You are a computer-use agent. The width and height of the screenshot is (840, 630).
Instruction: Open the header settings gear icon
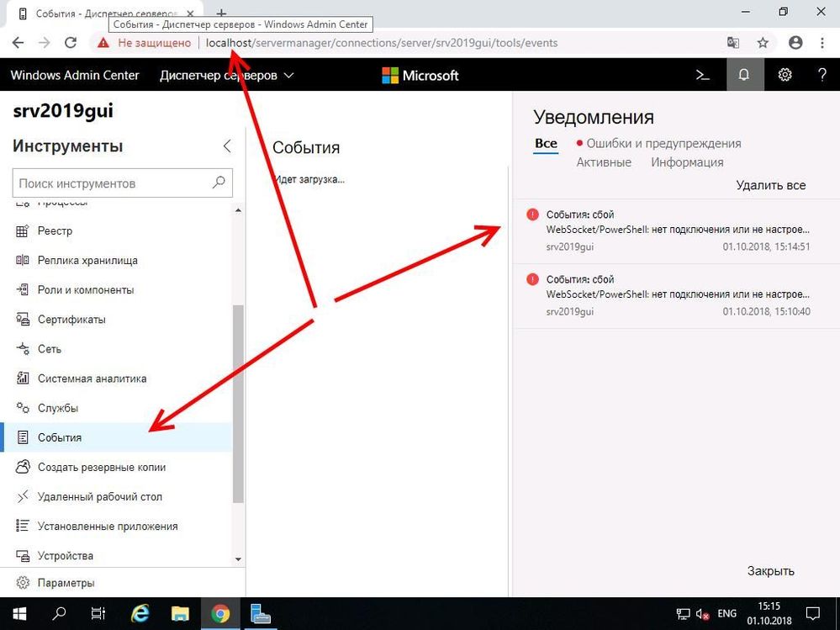coord(785,75)
